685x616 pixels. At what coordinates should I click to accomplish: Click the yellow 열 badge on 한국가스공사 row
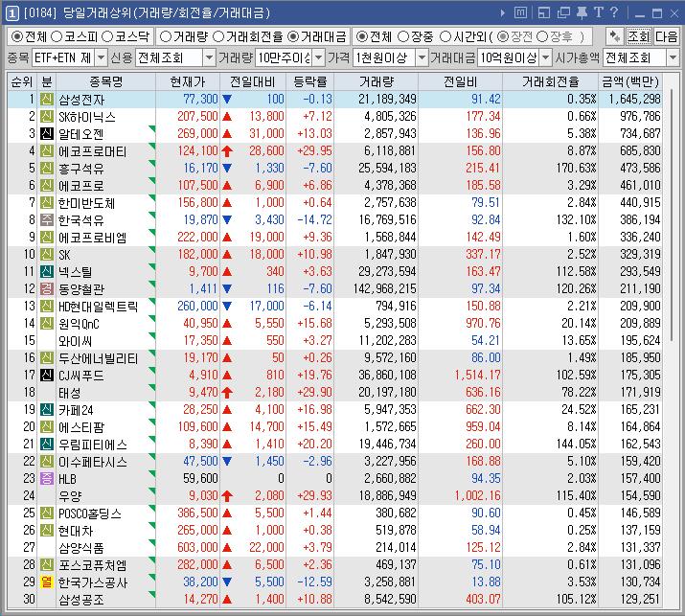point(47,582)
